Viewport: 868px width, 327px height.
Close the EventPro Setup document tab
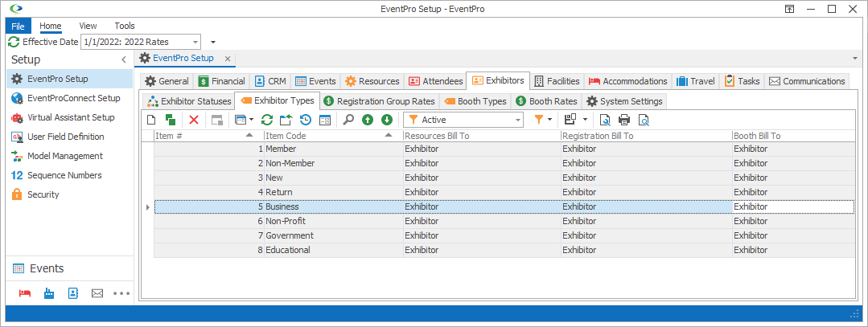pos(227,58)
